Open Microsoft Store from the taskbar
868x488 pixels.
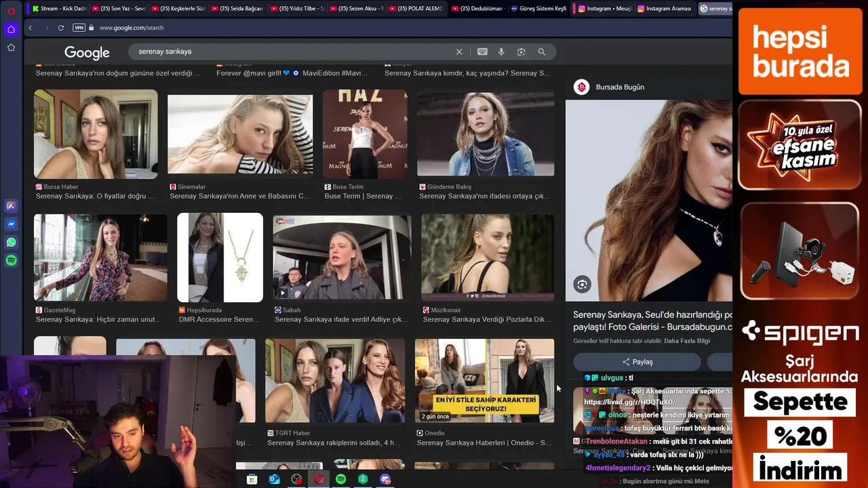tap(252, 479)
